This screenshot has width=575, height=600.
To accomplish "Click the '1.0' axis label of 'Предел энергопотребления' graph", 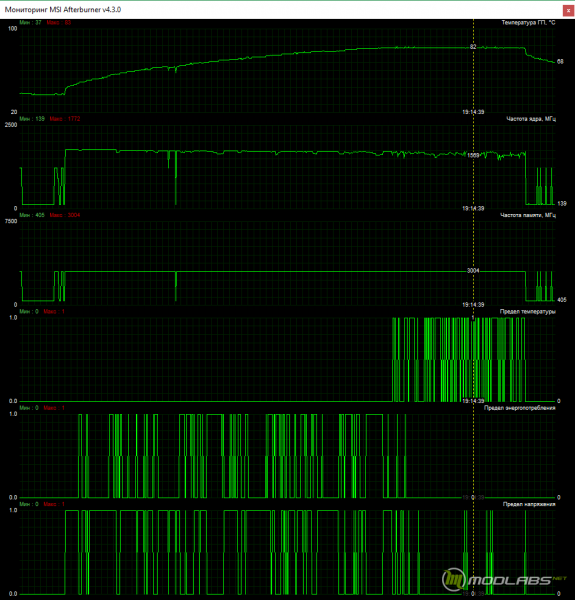I will coord(13,414).
